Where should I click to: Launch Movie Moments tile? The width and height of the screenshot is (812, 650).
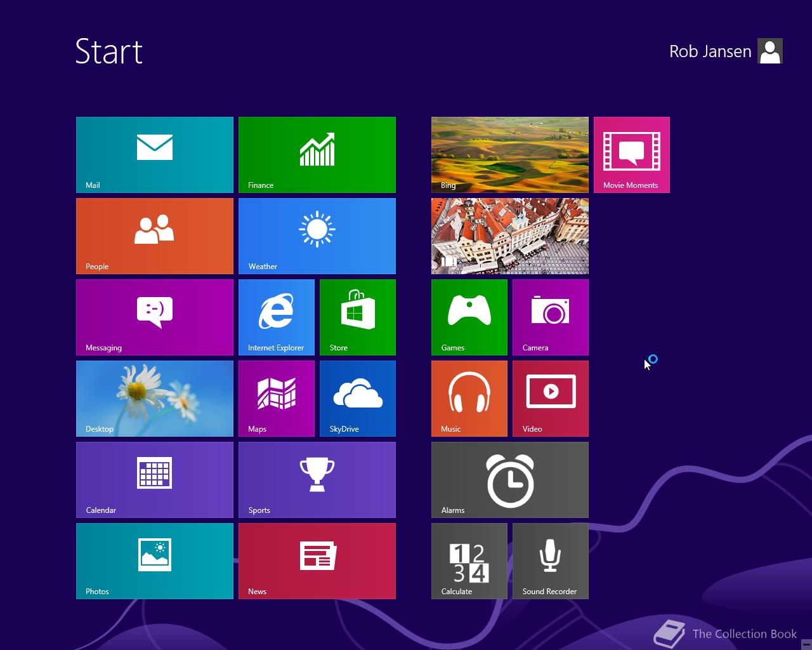pyautogui.click(x=632, y=155)
